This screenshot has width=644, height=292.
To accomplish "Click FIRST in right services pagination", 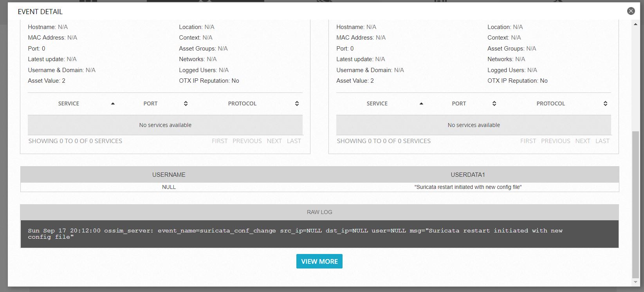I will pyautogui.click(x=528, y=141).
